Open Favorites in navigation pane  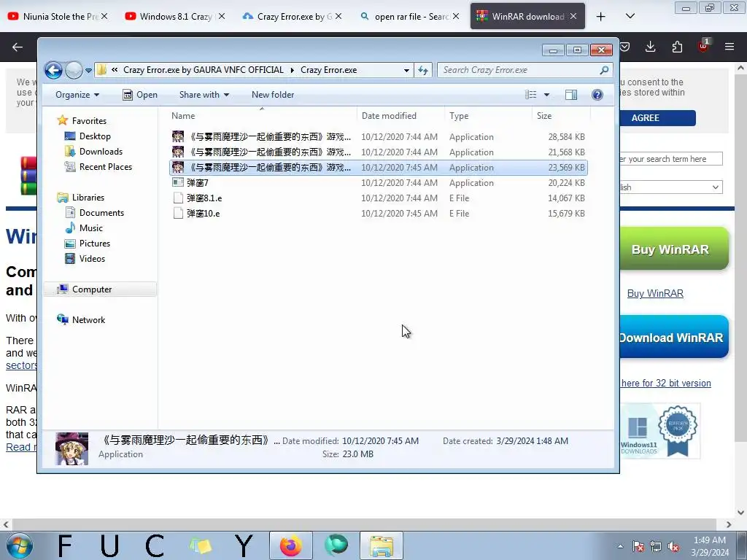(x=88, y=121)
